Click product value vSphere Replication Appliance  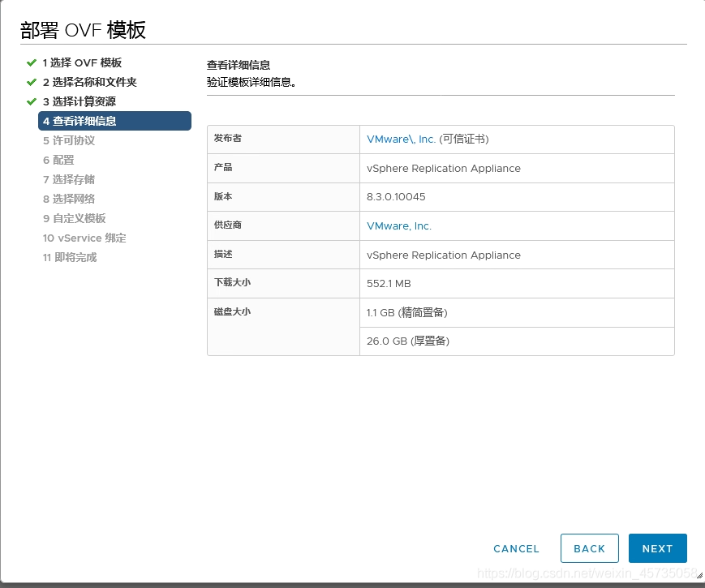click(x=443, y=168)
